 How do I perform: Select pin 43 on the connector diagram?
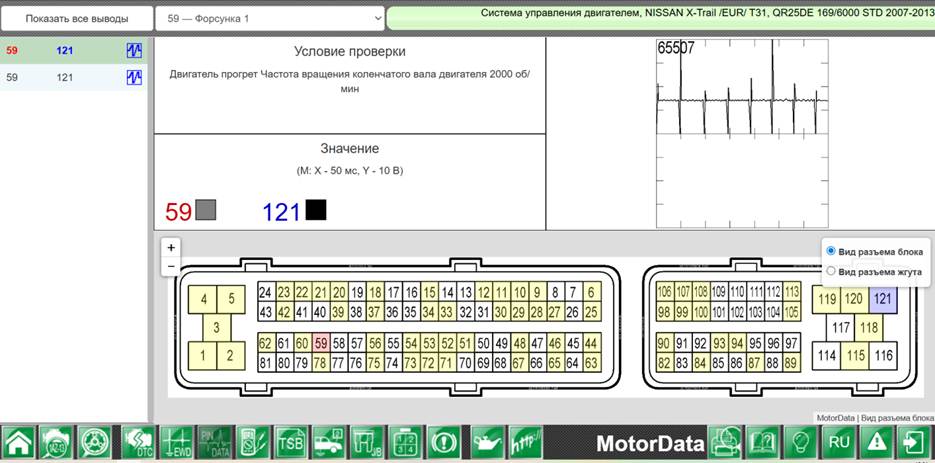pyautogui.click(x=266, y=311)
